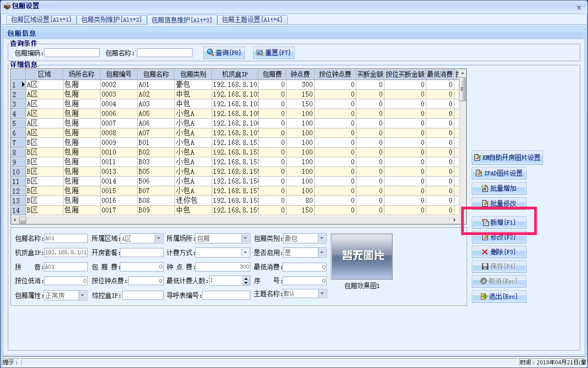Open the 包厢主题设置[Alt+4] tab
Viewport: 588px width, 368px height.
[252, 20]
